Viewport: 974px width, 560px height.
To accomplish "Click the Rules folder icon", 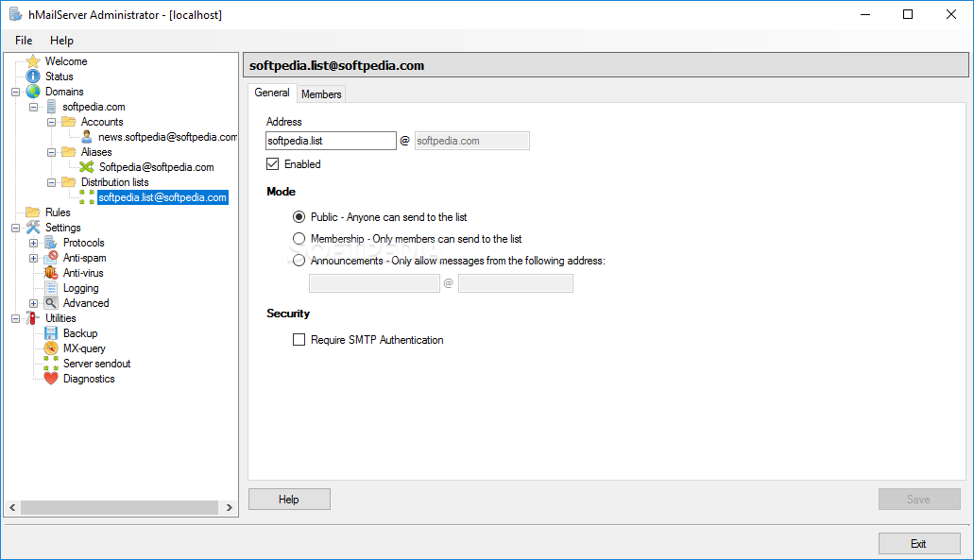I will [33, 212].
